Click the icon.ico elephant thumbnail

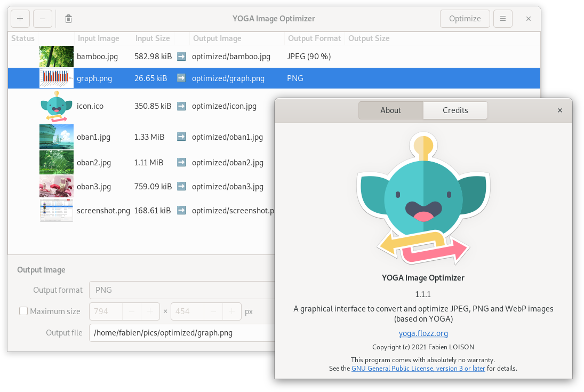pos(57,106)
